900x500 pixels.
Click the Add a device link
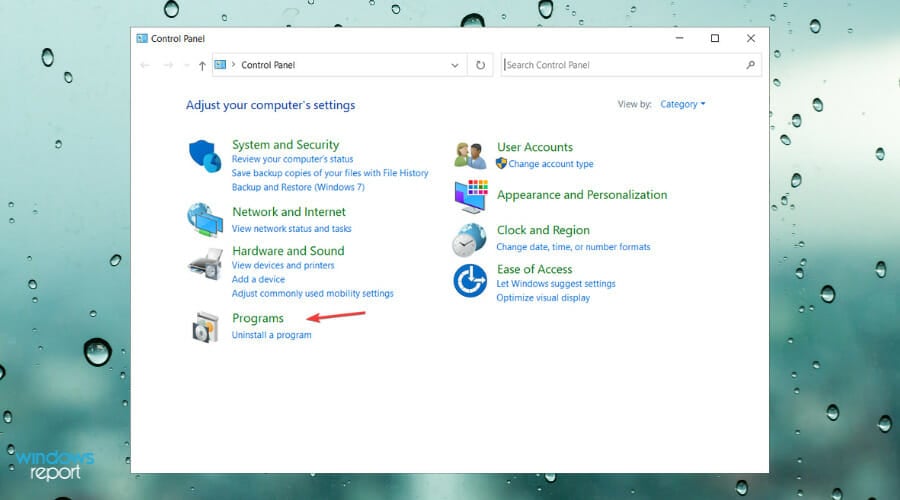[x=258, y=279]
